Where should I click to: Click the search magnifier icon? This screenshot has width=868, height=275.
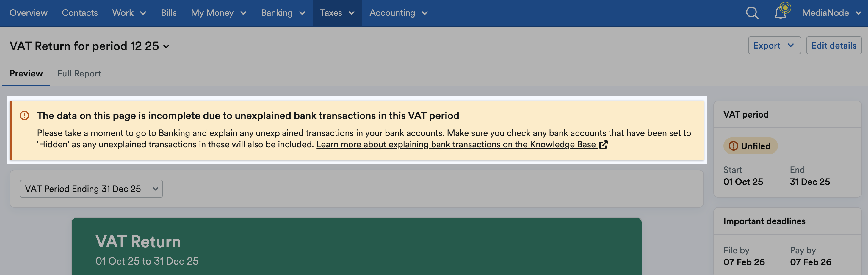pos(752,13)
